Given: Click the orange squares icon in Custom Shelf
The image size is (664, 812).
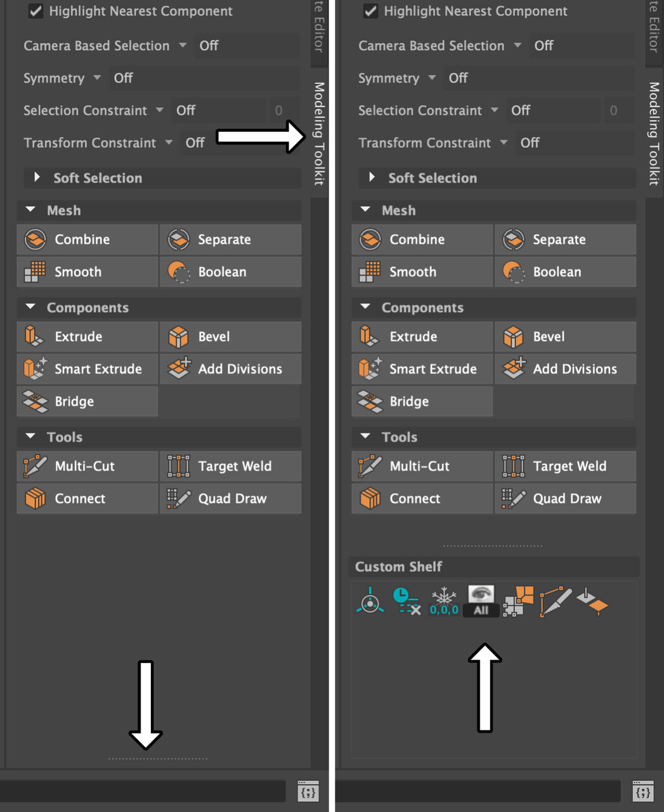Looking at the screenshot, I should (518, 600).
